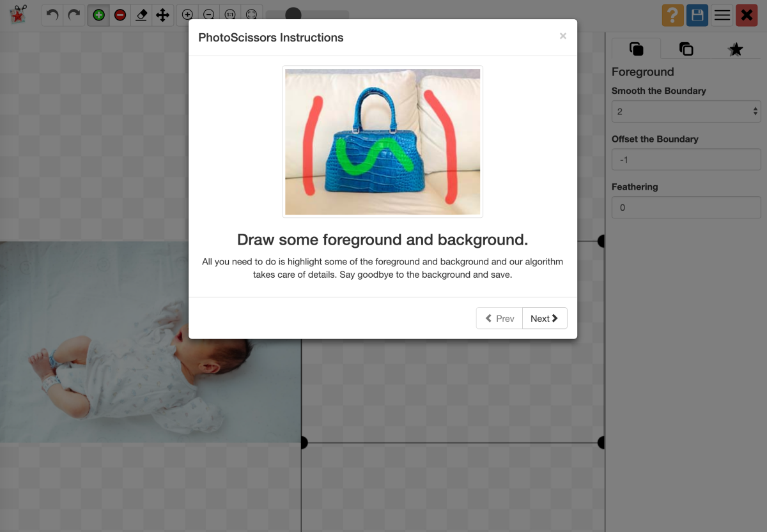
Task: Switch to the Background tab
Action: (x=686, y=49)
